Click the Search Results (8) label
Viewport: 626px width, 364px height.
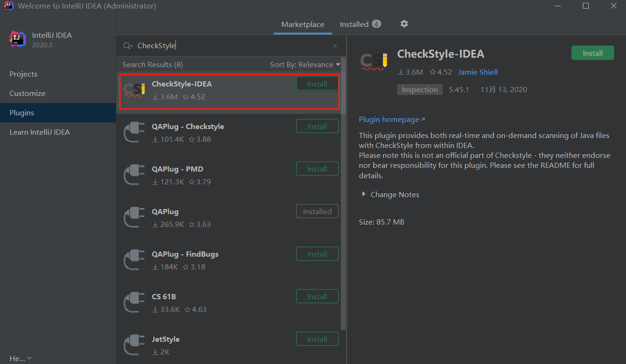(152, 64)
